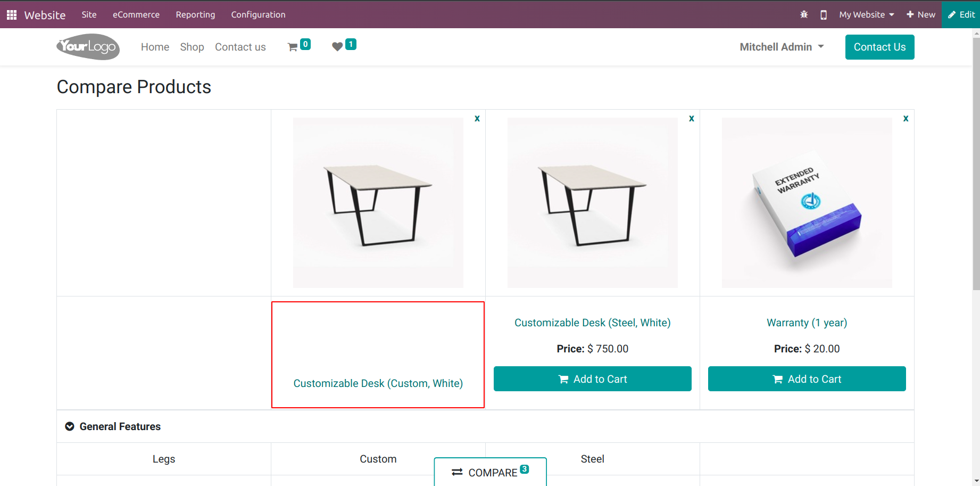Open the Reporting menu

point(195,15)
